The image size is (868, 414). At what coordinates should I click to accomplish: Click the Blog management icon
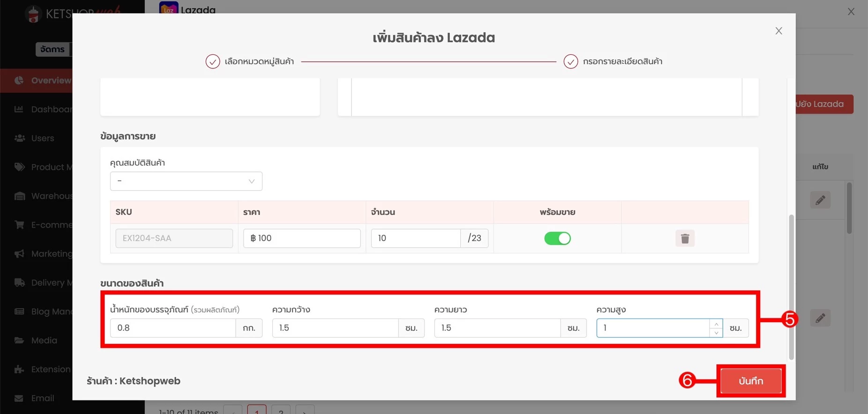point(19,311)
